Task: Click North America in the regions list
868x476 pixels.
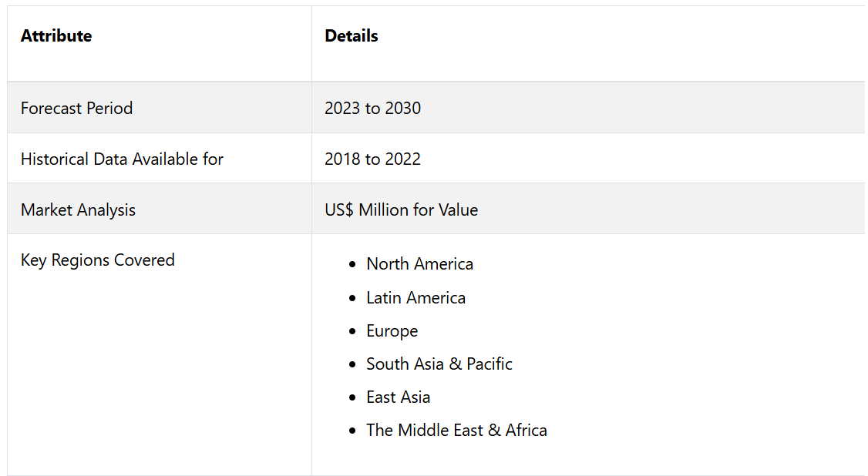Action: (x=419, y=264)
